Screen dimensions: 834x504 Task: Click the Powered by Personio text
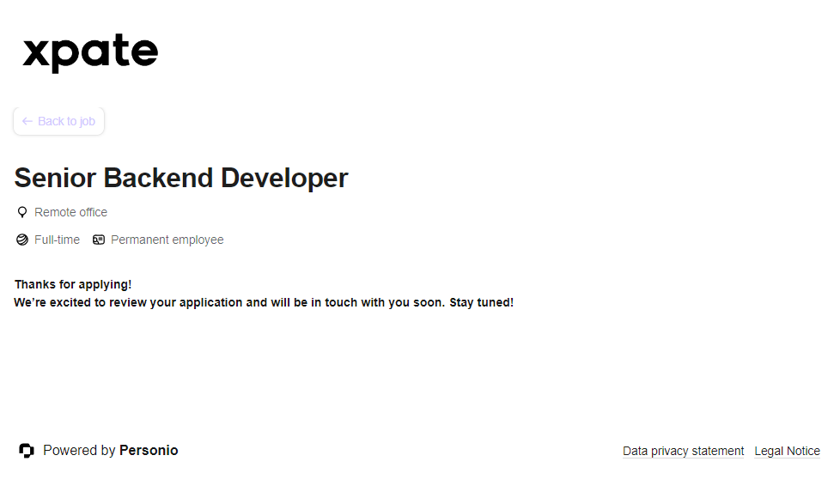110,451
